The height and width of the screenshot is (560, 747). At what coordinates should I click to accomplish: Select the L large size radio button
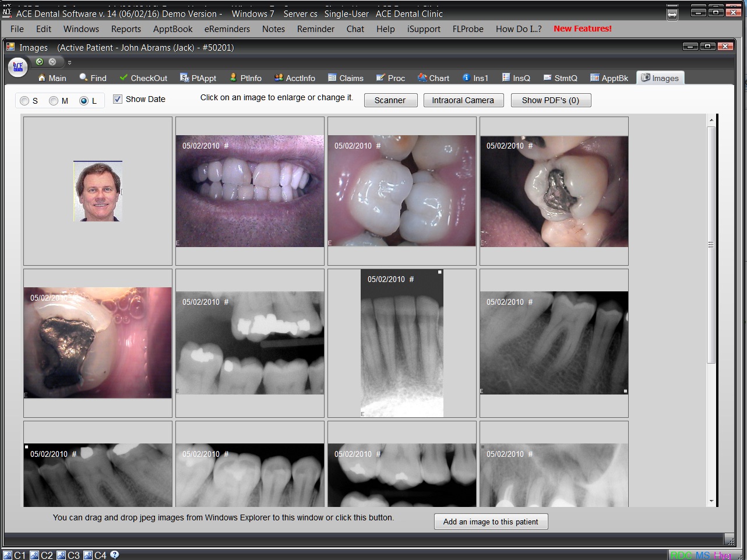[x=84, y=101]
